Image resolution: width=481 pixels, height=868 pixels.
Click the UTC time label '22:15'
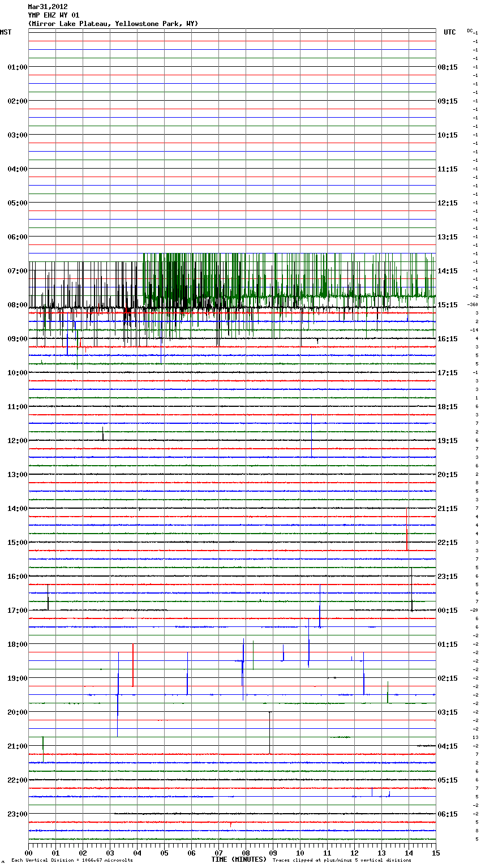(x=448, y=543)
